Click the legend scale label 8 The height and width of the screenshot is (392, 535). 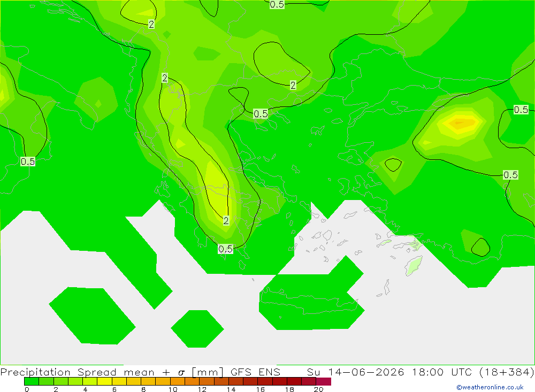point(143,389)
